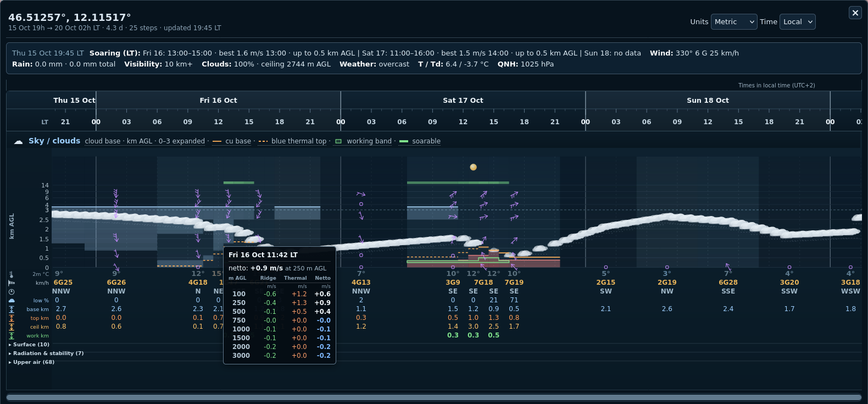Select the Fri 16 Oct day header
Viewport: 868px width, 404px height.
218,100
